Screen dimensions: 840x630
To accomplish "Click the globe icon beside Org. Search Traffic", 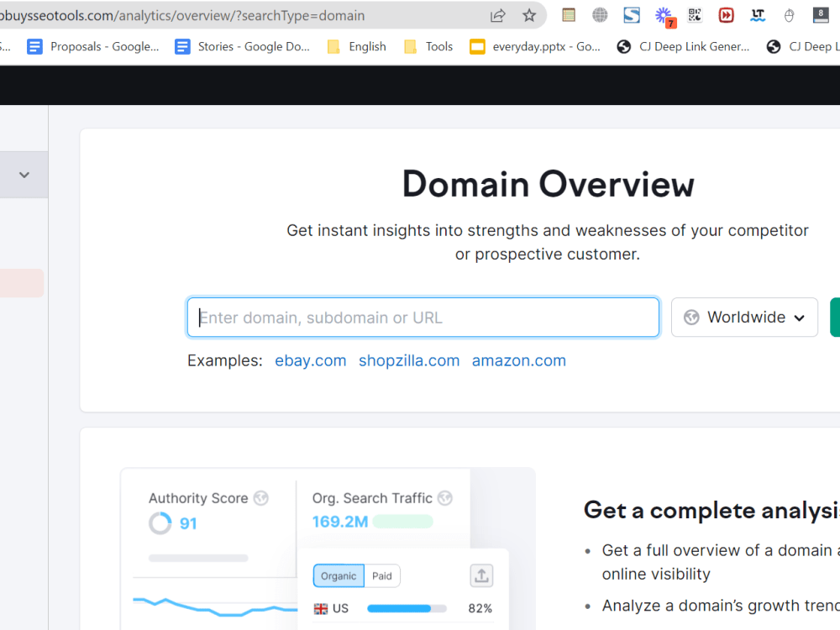I will pos(444,498).
